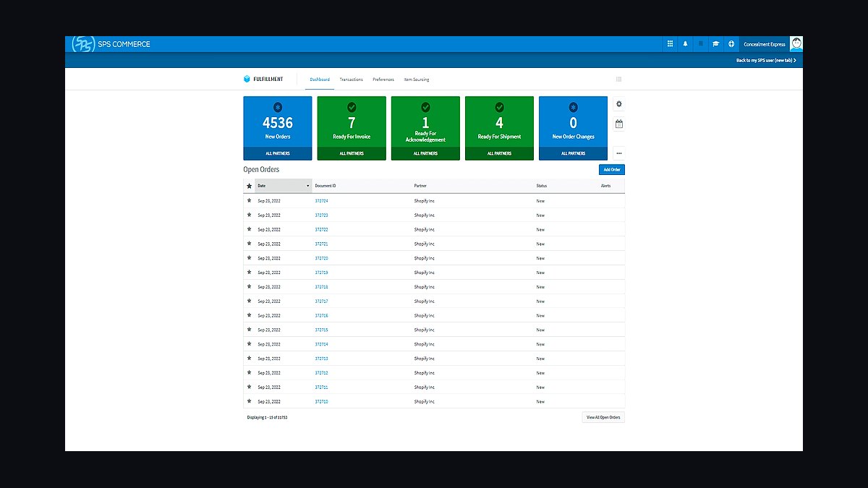The height and width of the screenshot is (488, 868).
Task: Click the Alerts column header
Action: pos(606,186)
